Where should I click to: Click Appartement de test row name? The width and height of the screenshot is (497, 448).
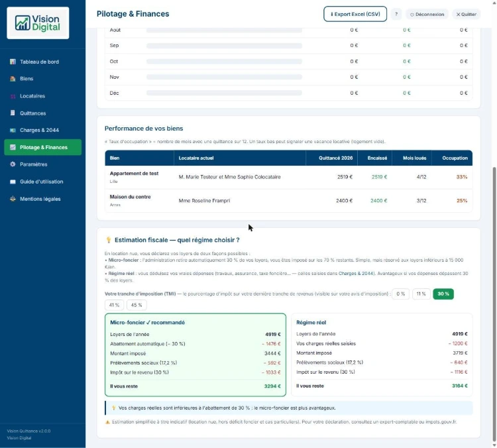[x=134, y=174]
